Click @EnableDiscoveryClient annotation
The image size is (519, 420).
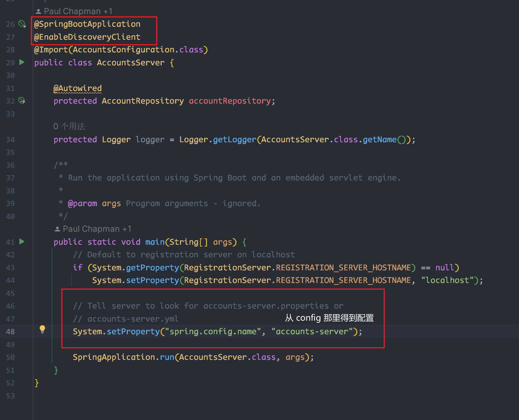87,37
